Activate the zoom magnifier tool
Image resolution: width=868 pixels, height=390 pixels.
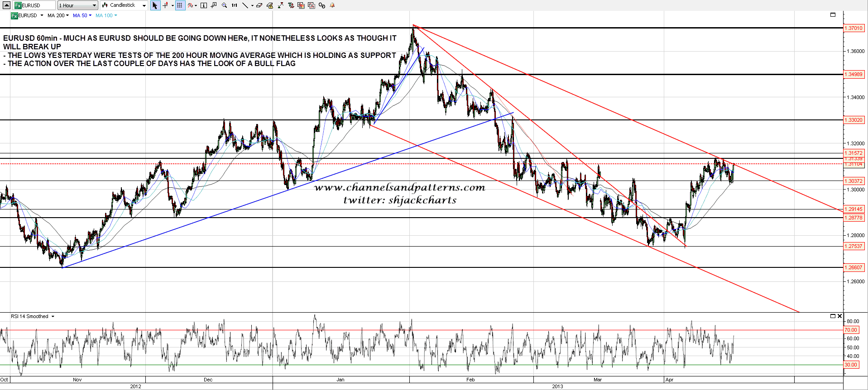point(224,5)
